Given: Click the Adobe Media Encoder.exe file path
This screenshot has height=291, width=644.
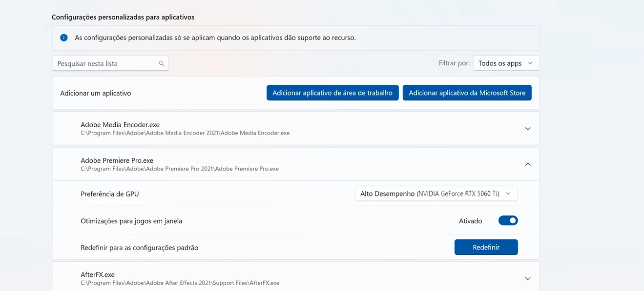Looking at the screenshot, I should pyautogui.click(x=185, y=133).
